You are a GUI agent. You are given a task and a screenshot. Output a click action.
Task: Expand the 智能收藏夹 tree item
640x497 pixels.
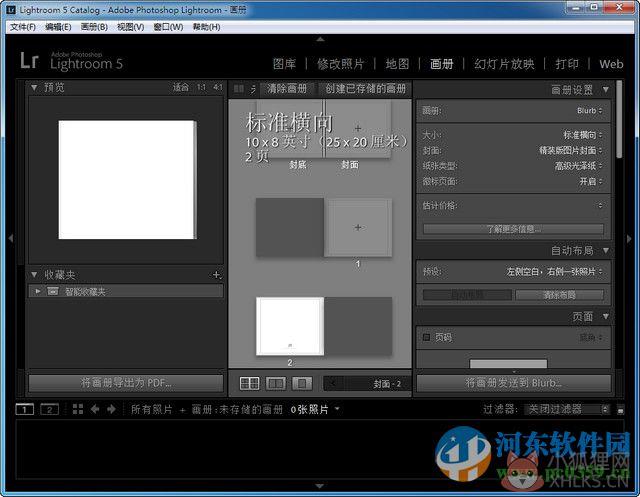(38, 291)
